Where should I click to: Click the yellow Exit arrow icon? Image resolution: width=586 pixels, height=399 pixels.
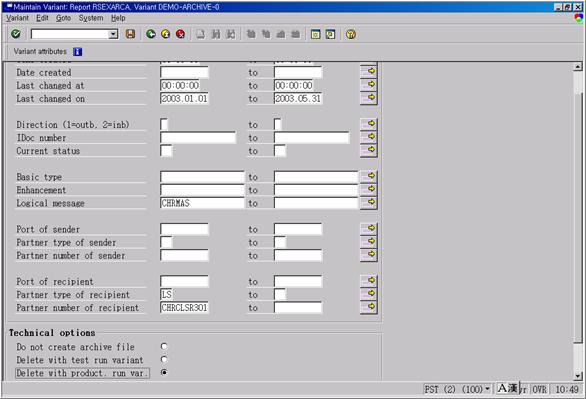166,34
